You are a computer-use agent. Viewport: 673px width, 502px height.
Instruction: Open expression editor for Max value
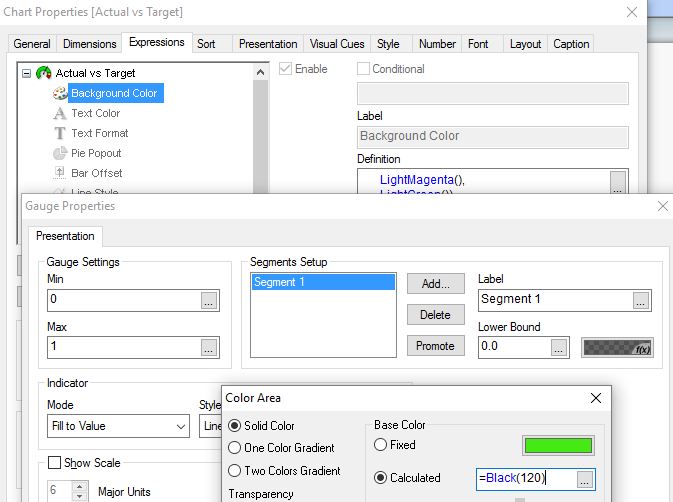pos(209,348)
